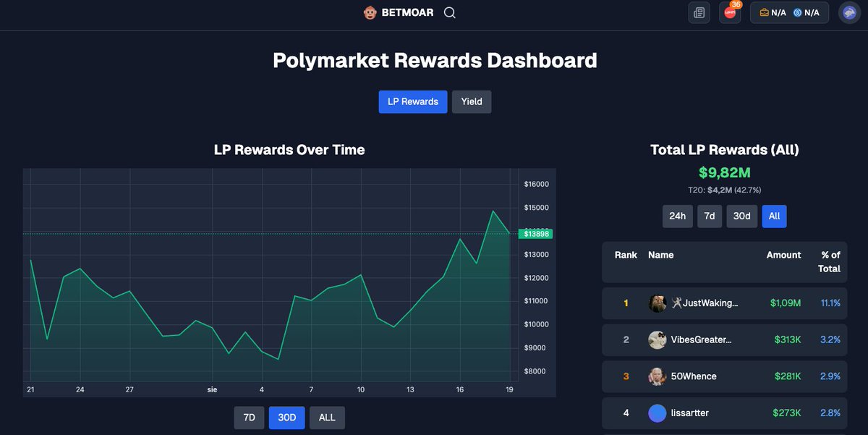Screen dimensions: 868x435
Task: Open the news feed icon in the header
Action: tap(699, 12)
